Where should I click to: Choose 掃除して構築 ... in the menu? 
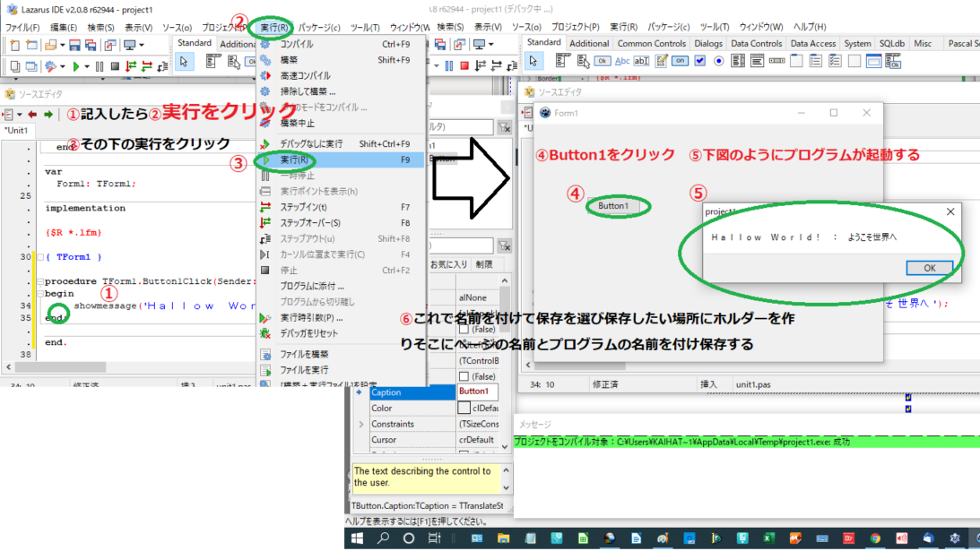point(342,91)
